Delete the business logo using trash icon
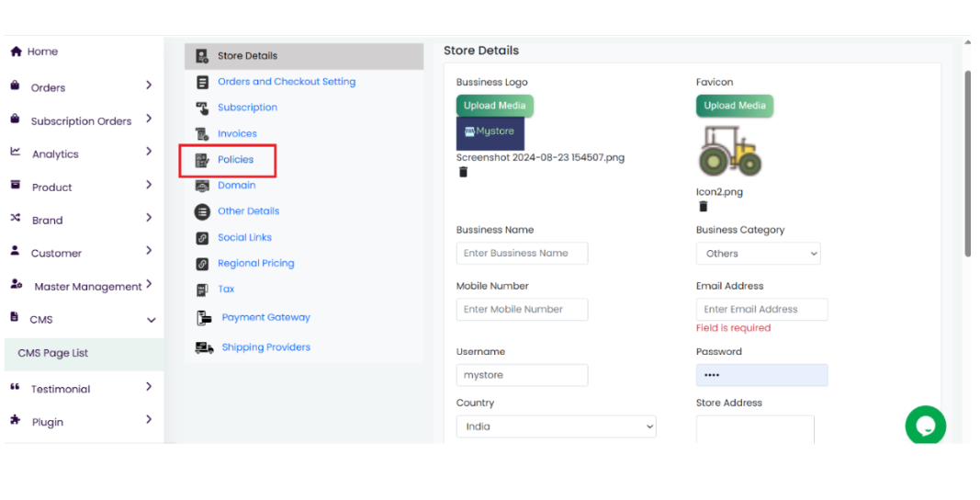This screenshot has height=500, width=980. tap(463, 172)
